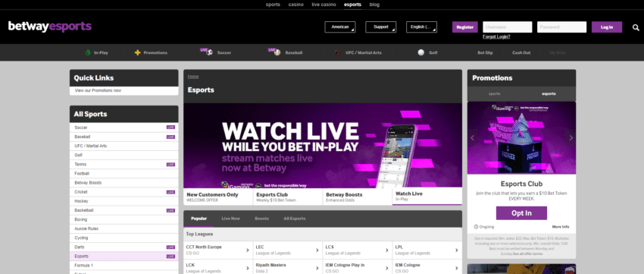The width and height of the screenshot is (644, 274).
Task: Expand Riyadh Masters Dota 2 chevron
Action: (317, 268)
